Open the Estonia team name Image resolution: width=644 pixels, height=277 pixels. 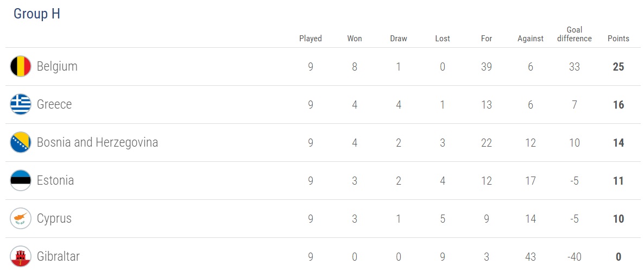coord(55,180)
